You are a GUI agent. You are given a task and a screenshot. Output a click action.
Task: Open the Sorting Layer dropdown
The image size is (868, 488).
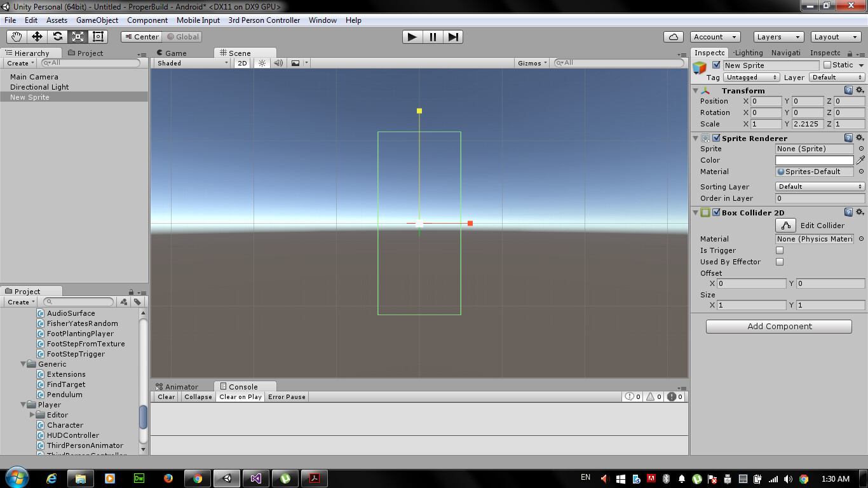818,186
